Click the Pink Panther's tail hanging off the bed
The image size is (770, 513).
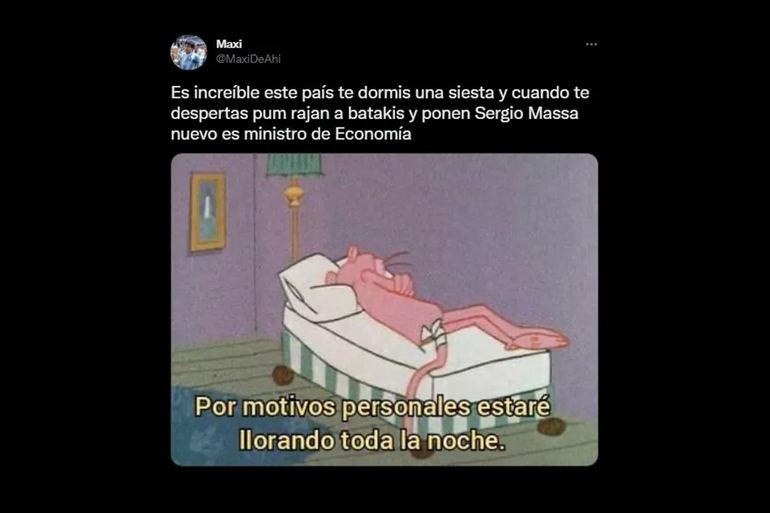coord(421,378)
